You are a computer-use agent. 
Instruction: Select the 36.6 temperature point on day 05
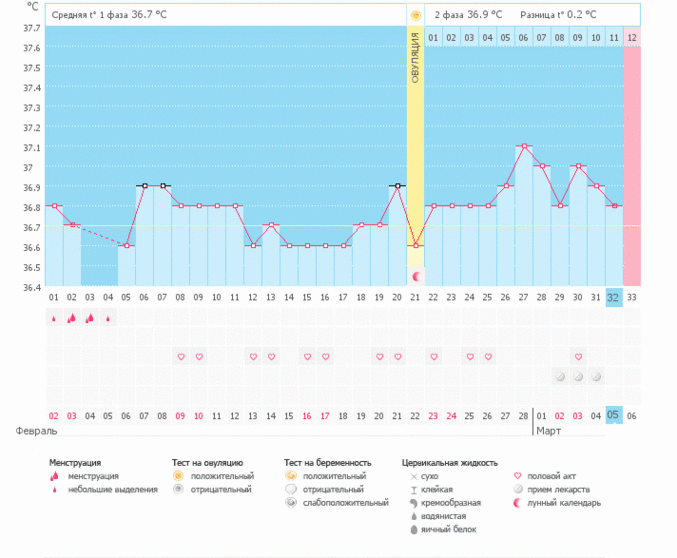tap(126, 246)
